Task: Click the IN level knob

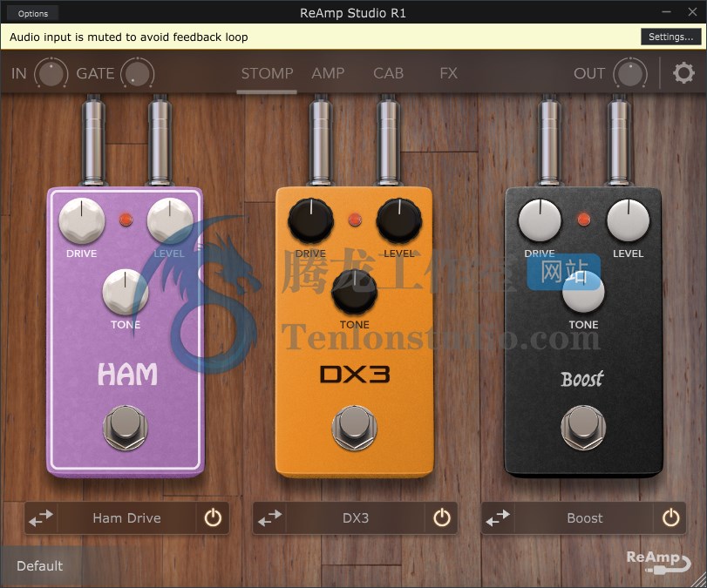Action: (51, 73)
